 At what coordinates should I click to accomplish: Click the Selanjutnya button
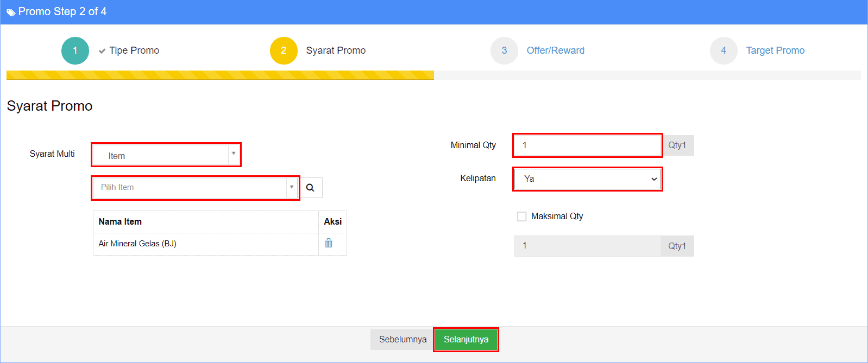466,340
